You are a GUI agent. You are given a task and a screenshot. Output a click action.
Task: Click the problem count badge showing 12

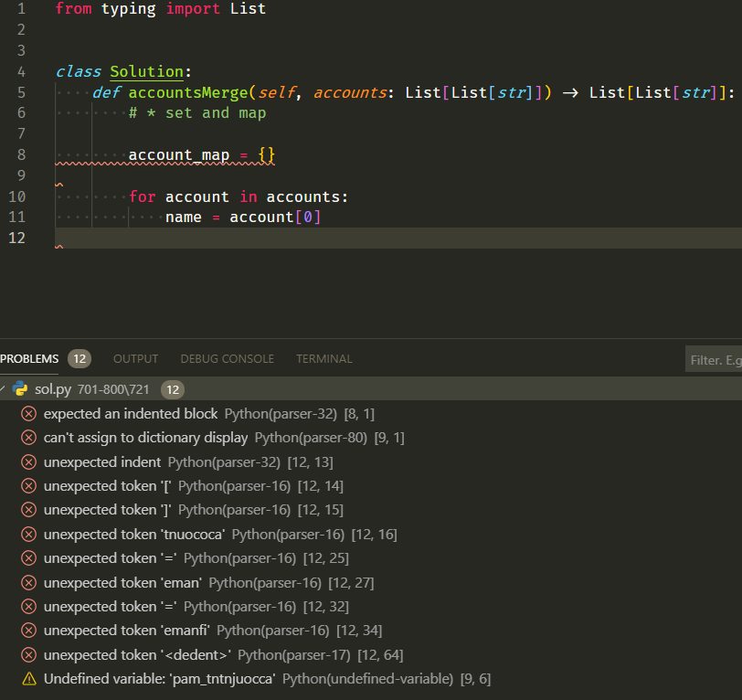point(78,358)
